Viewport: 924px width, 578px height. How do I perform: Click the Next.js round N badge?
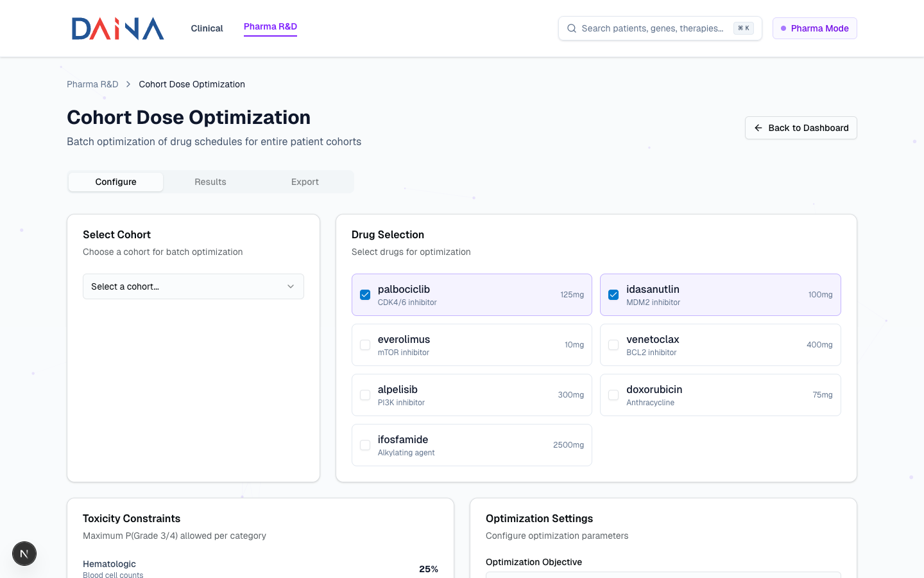[x=24, y=554]
